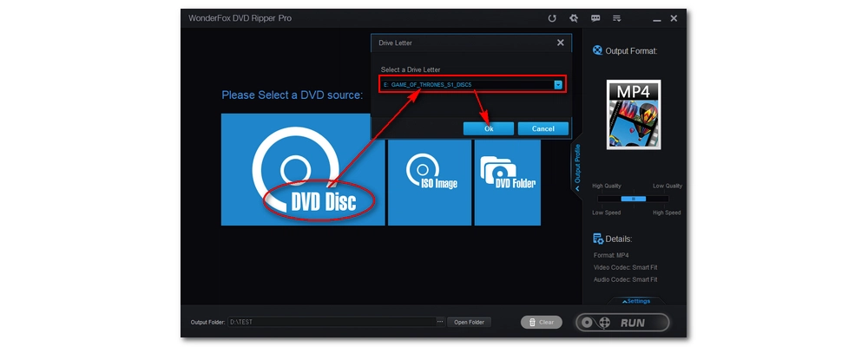868x347 pixels.
Task: Choose the DVD Folder source tile
Action: tap(508, 182)
